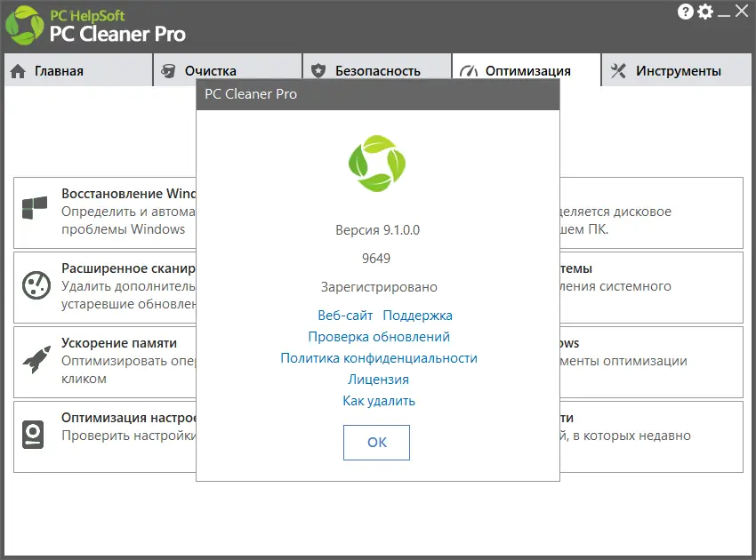The image size is (756, 560).
Task: Open the Поддержка link
Action: tap(417, 316)
